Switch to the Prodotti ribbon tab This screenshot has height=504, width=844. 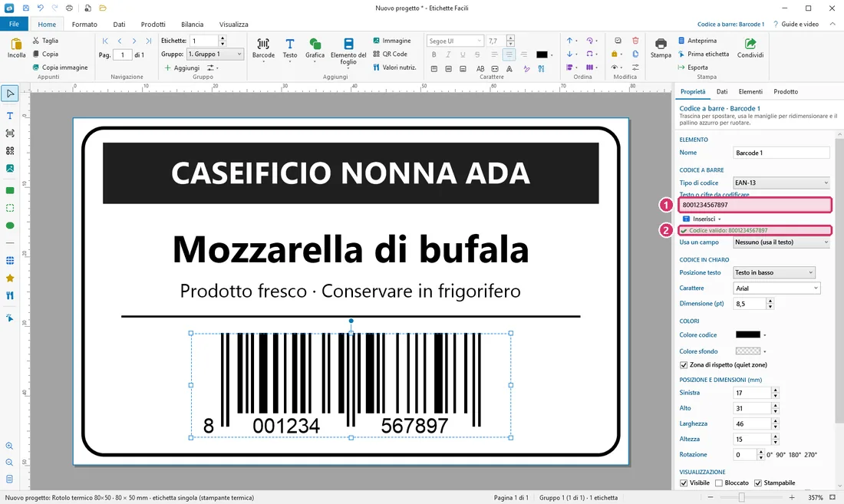[x=153, y=25]
